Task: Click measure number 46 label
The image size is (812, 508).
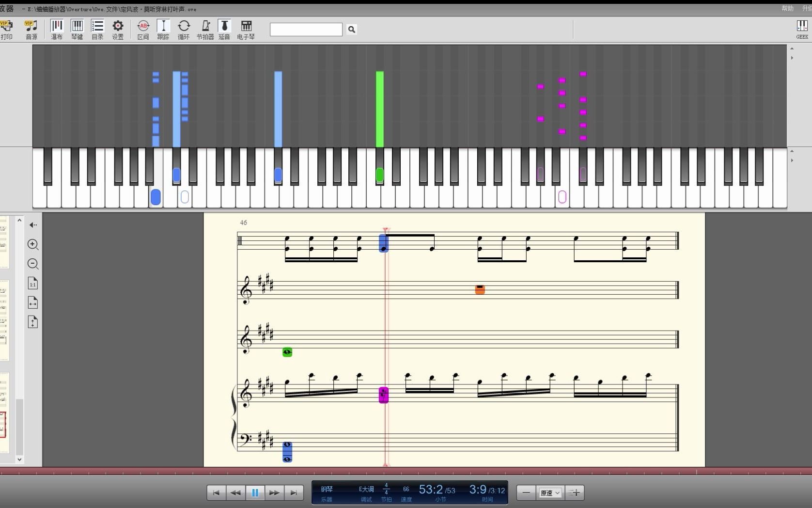Action: [x=243, y=223]
